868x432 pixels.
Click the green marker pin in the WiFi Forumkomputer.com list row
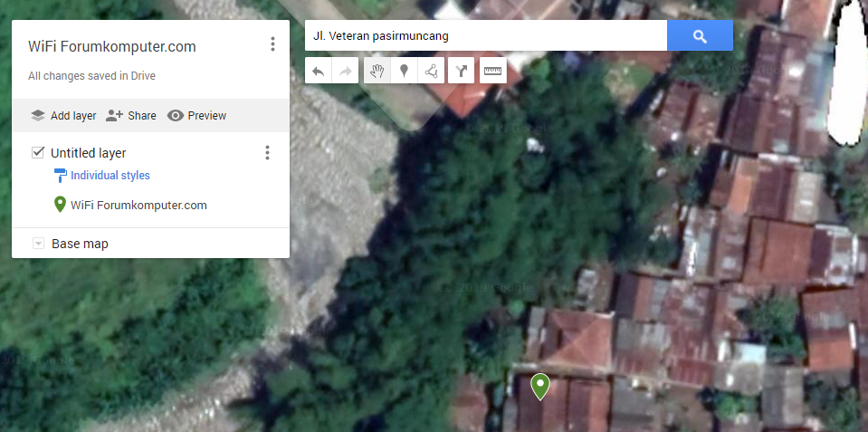click(x=60, y=205)
